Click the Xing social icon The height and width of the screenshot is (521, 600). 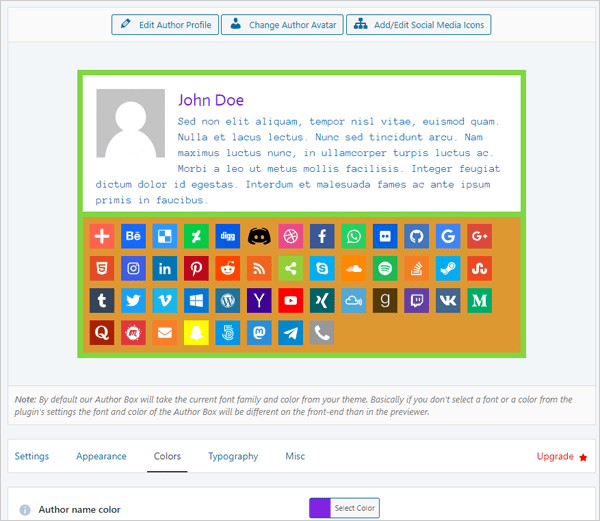point(322,301)
